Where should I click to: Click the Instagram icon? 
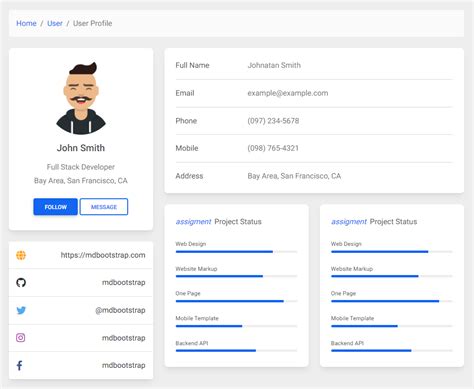coord(21,338)
